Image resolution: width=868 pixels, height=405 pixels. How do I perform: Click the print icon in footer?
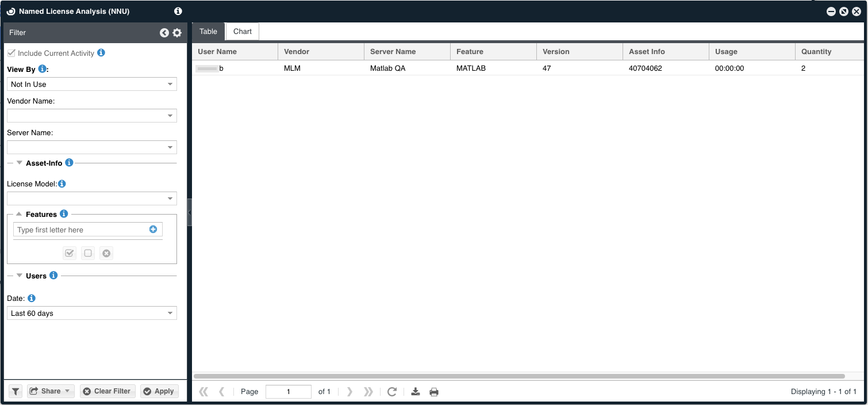pos(434,392)
